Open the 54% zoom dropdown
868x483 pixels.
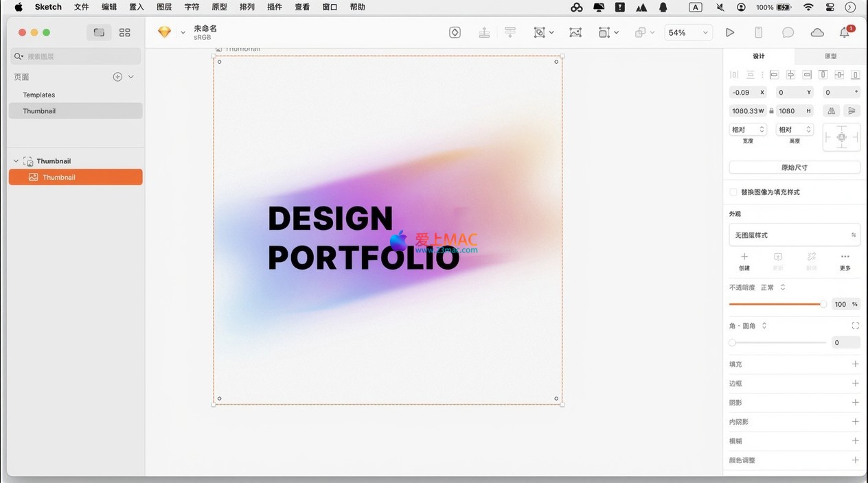coord(687,32)
